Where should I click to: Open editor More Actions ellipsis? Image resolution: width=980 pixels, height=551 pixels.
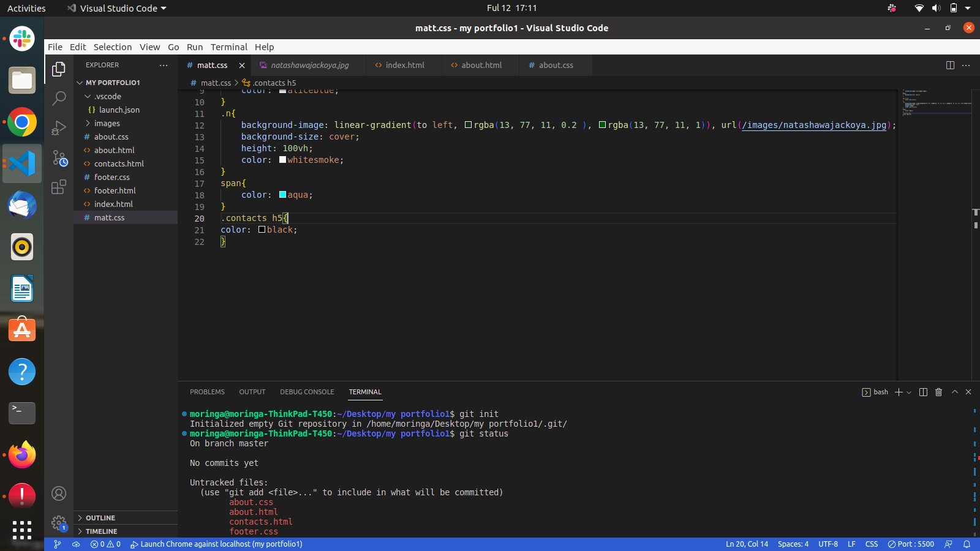pyautogui.click(x=967, y=65)
